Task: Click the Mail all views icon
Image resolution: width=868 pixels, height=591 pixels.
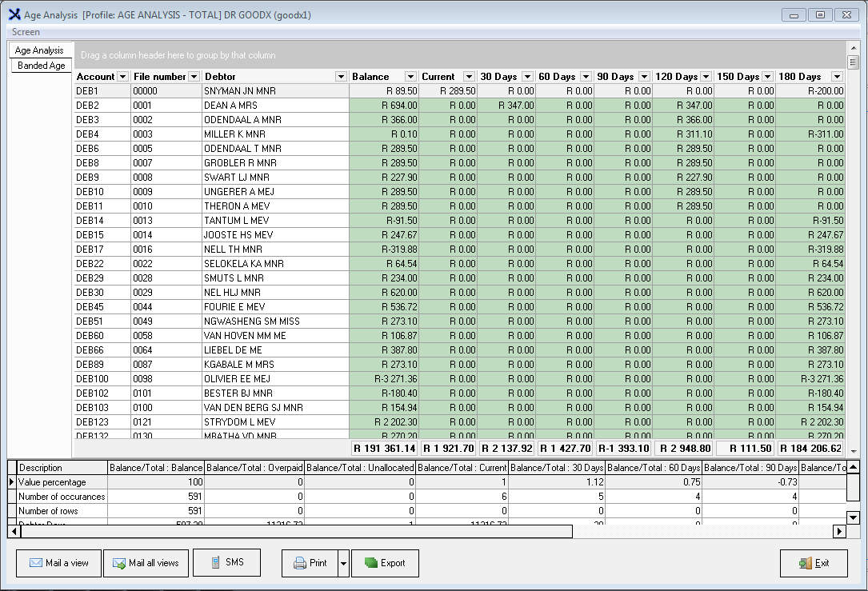Action: click(119, 563)
